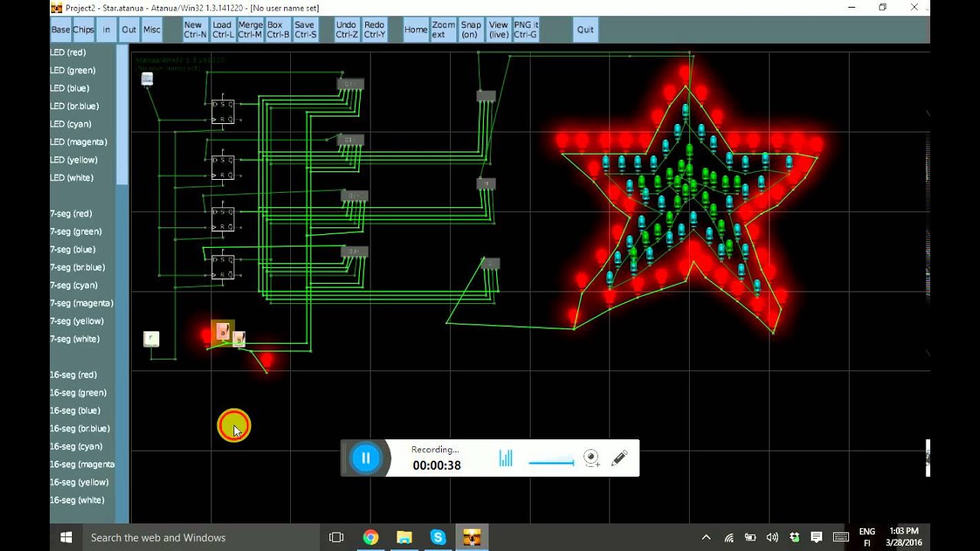The width and height of the screenshot is (980, 551).
Task: Pick the 7-seg (yellow) component
Action: point(77,321)
